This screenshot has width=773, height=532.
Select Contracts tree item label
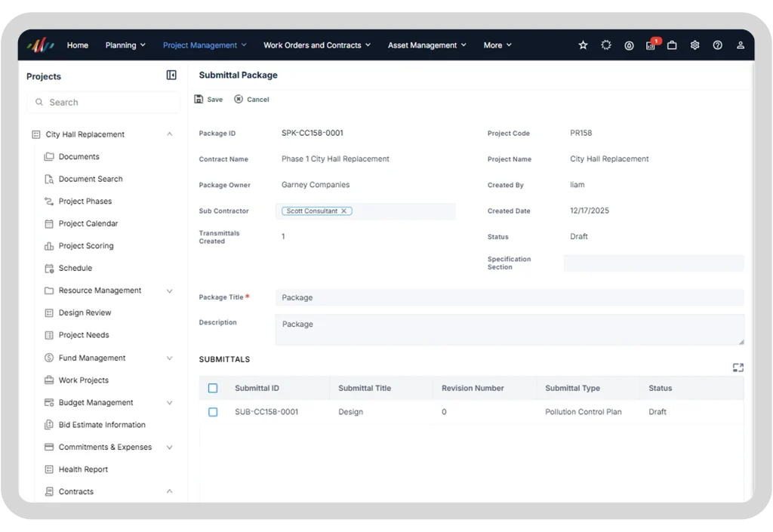(76, 491)
